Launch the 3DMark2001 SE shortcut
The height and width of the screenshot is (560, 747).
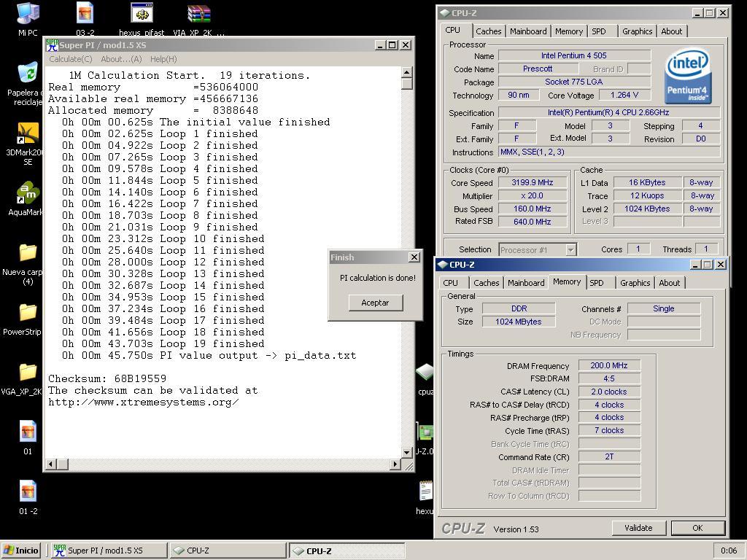pos(28,133)
